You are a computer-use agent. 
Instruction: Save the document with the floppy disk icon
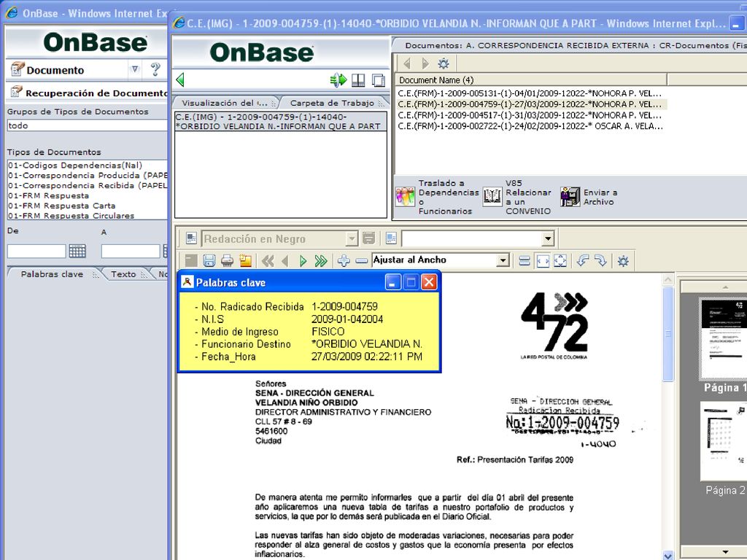click(209, 260)
